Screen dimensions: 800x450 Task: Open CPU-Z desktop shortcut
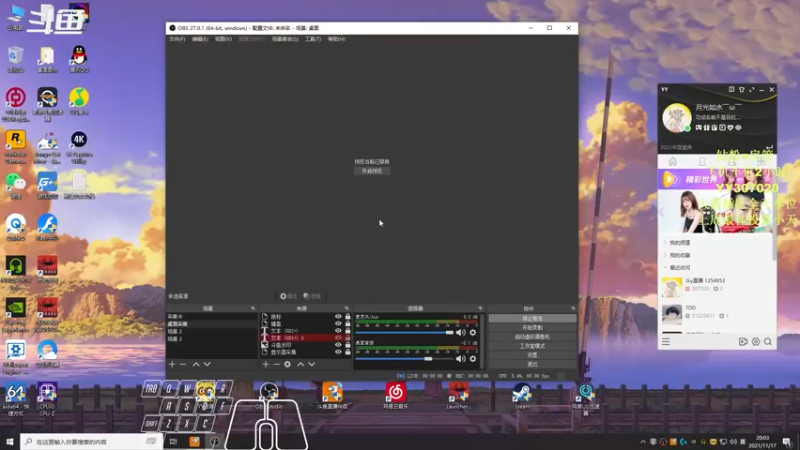tap(47, 399)
